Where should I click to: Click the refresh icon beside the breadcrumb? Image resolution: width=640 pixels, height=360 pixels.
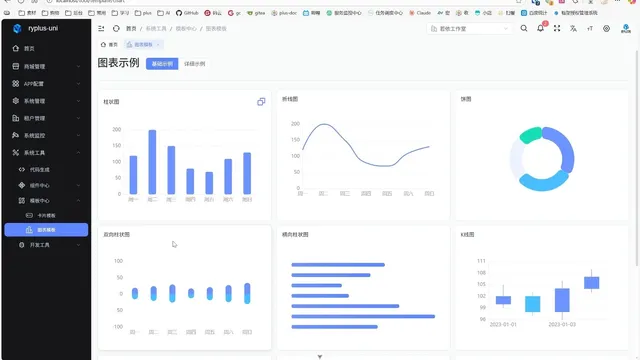pos(116,29)
